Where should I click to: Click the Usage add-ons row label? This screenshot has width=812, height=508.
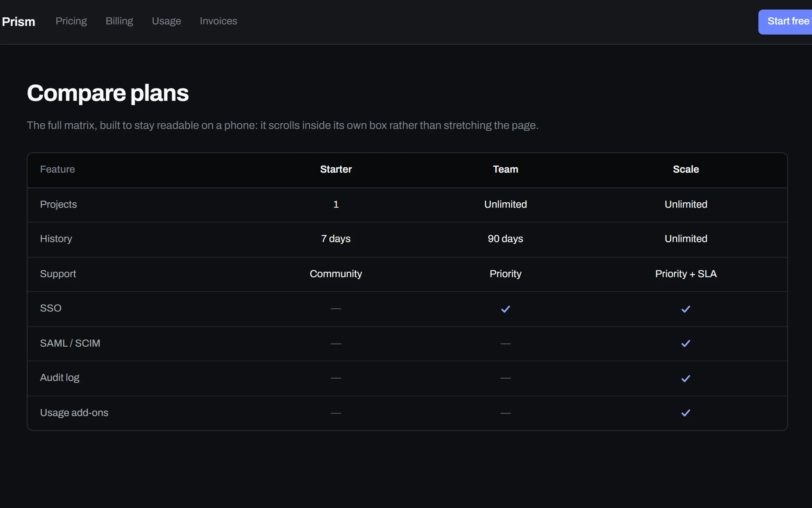(x=74, y=413)
